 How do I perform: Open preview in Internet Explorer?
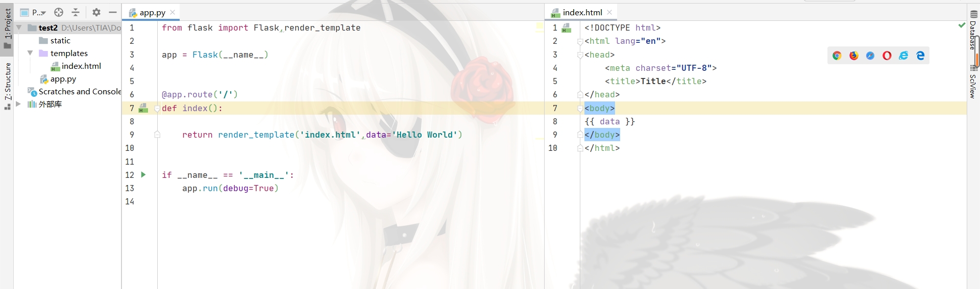(903, 56)
